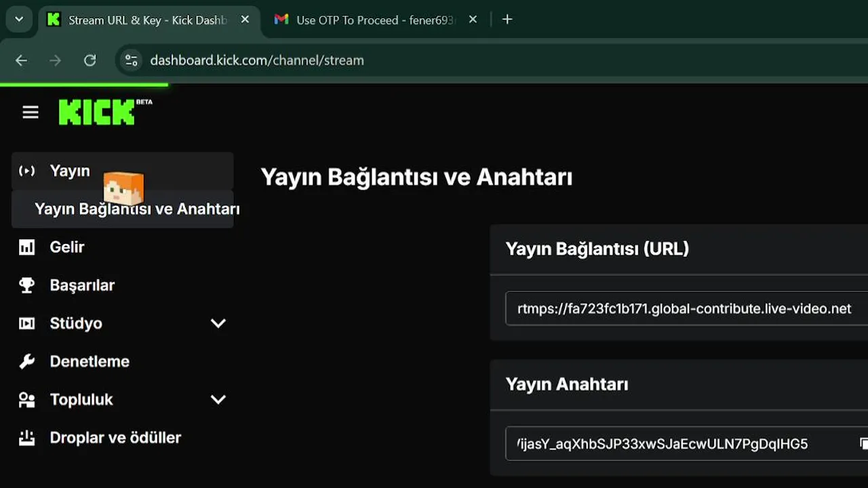Click the browser address bar URL
Screen dimensions: 868x488
click(x=257, y=60)
